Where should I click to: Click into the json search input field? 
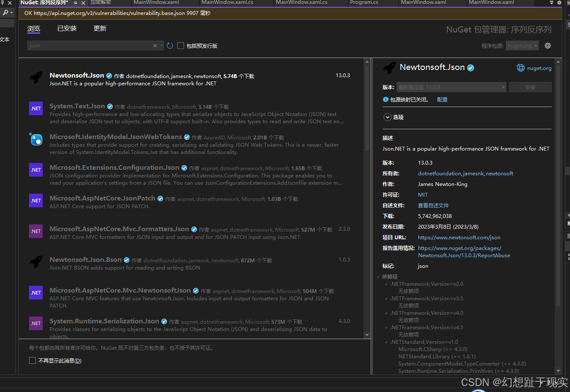point(90,46)
